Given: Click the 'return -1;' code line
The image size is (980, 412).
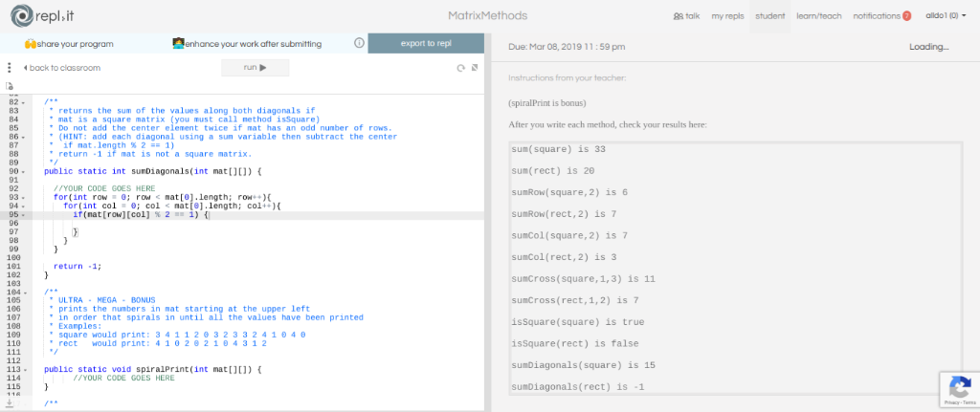Looking at the screenshot, I should (x=78, y=266).
